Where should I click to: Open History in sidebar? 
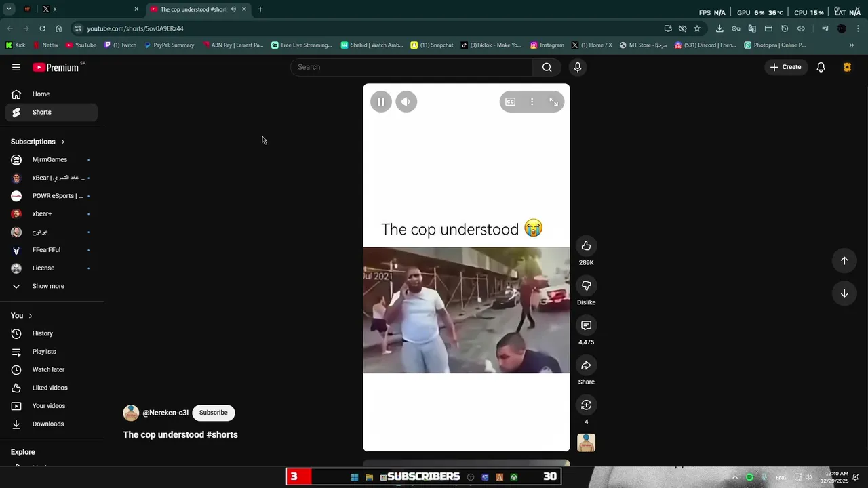click(x=52, y=333)
